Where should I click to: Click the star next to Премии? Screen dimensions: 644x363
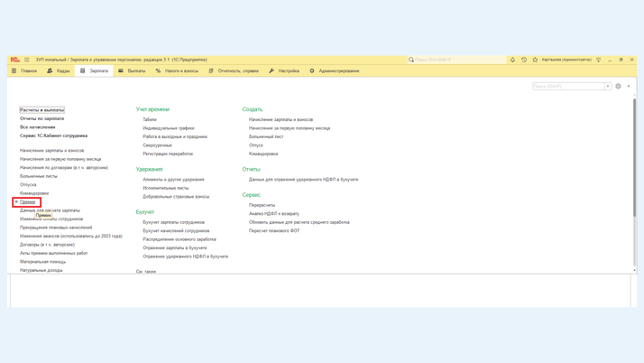[x=16, y=202]
